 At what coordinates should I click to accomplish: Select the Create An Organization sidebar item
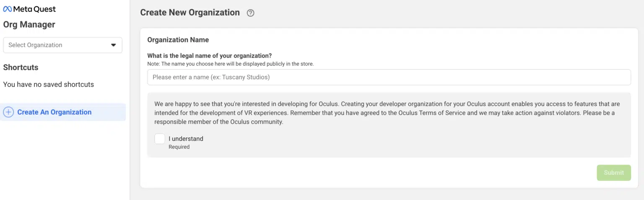coord(63,112)
